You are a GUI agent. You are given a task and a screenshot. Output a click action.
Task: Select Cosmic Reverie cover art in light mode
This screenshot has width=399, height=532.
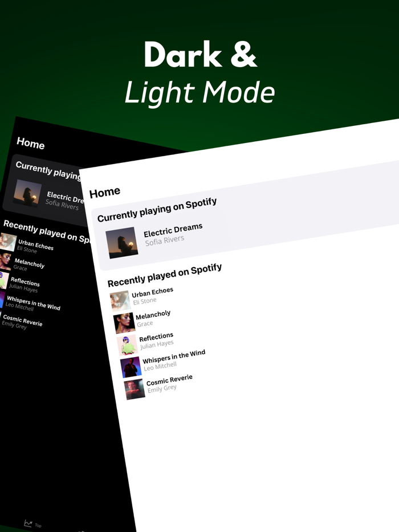coord(135,389)
